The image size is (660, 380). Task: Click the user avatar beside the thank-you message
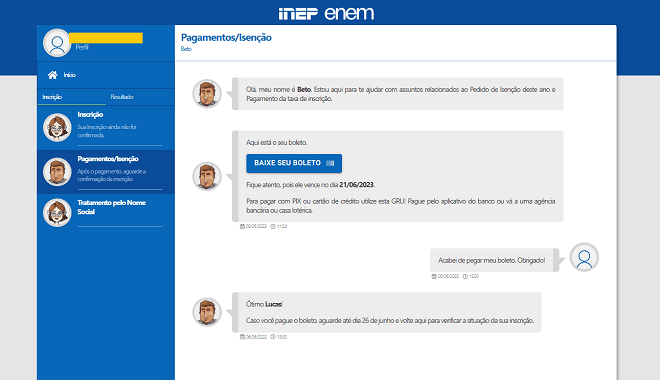584,257
